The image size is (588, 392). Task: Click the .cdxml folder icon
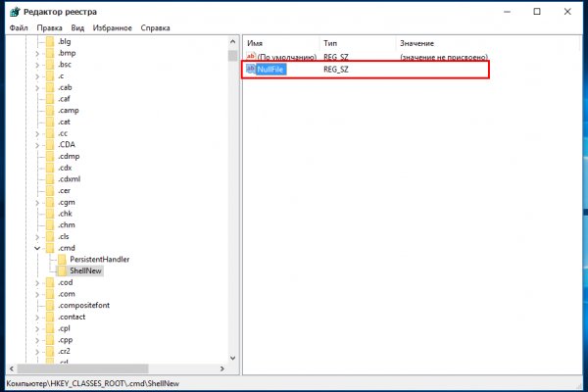pos(49,178)
